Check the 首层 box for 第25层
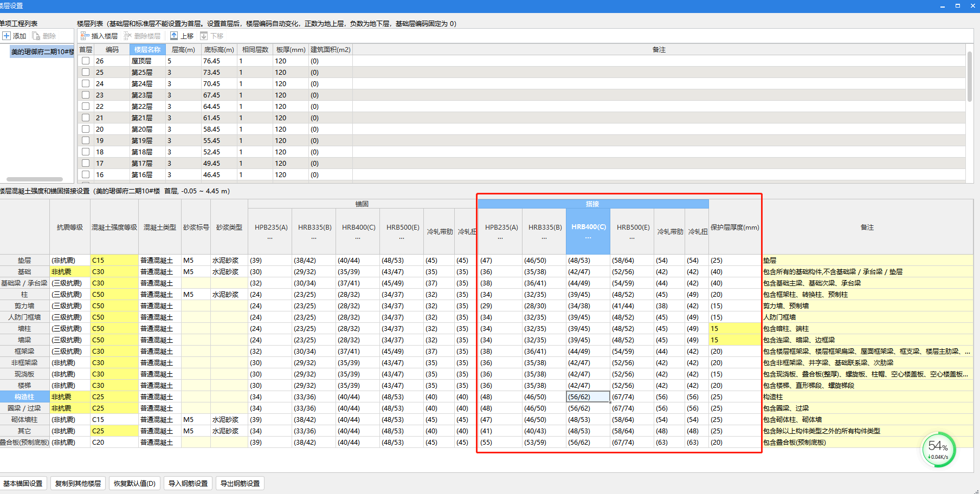Image resolution: width=980 pixels, height=494 pixels. coord(86,72)
